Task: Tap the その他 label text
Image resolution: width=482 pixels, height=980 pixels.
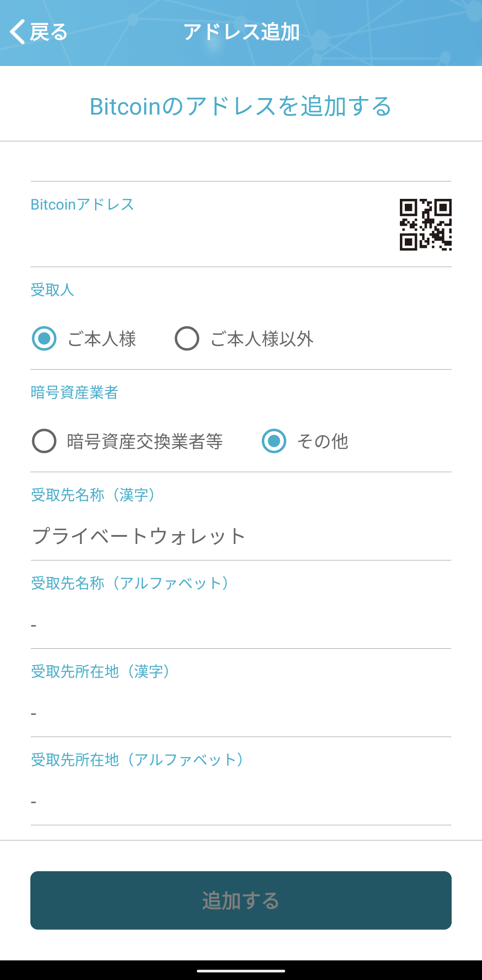Action: click(323, 441)
